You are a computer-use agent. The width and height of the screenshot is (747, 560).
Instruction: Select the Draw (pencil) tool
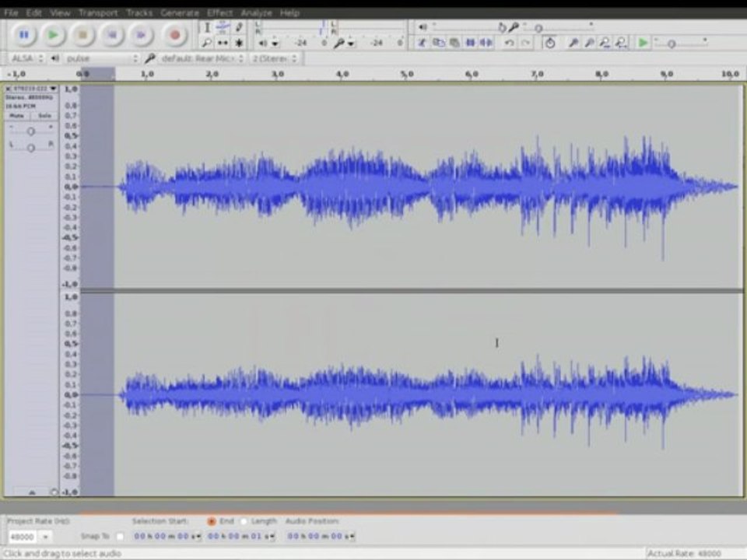[x=239, y=28]
